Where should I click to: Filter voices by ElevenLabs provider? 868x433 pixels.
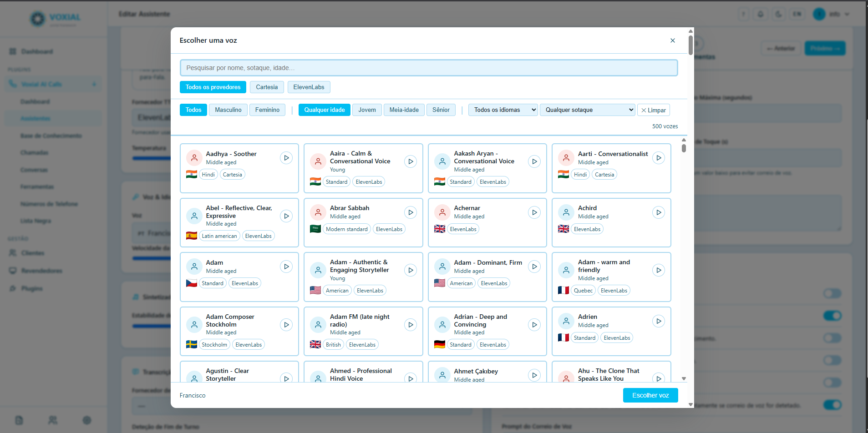[309, 87]
